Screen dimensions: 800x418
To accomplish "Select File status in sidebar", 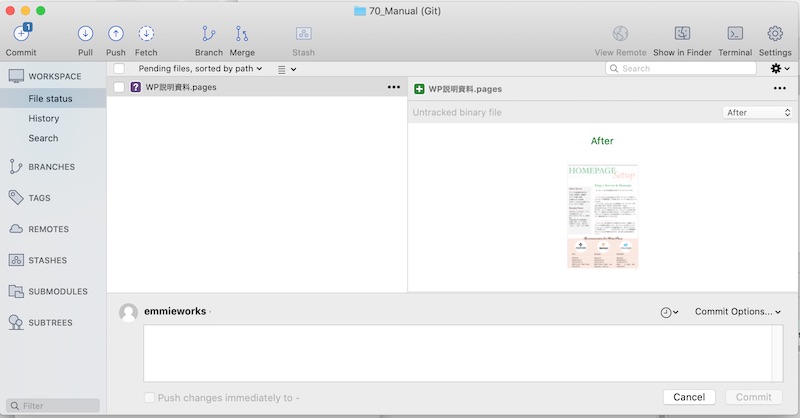I will pos(53,98).
